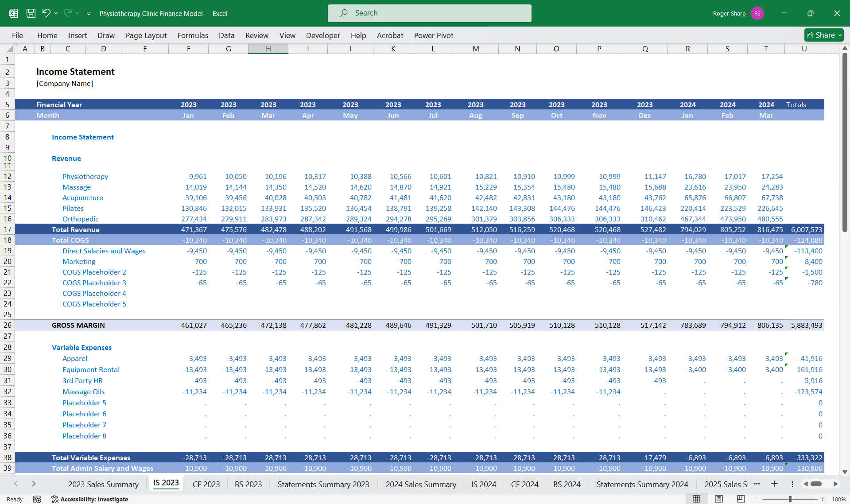Screen dimensions: 850x504
Task: Click the 100% zoom level
Action: point(838,499)
